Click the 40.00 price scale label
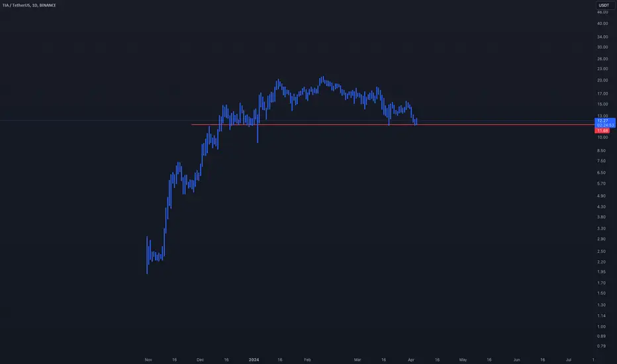The height and width of the screenshot is (364, 617). coord(602,24)
